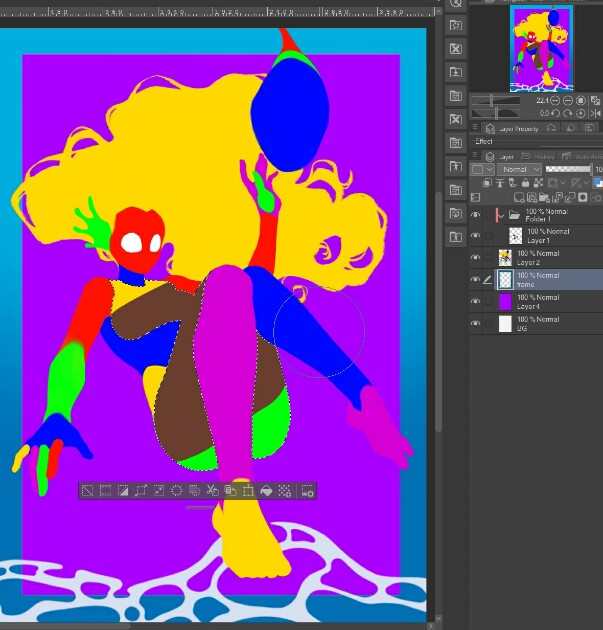The image size is (603, 630).
Task: Click the 100% zoom square-in-circle icon
Action: pyautogui.click(x=581, y=100)
